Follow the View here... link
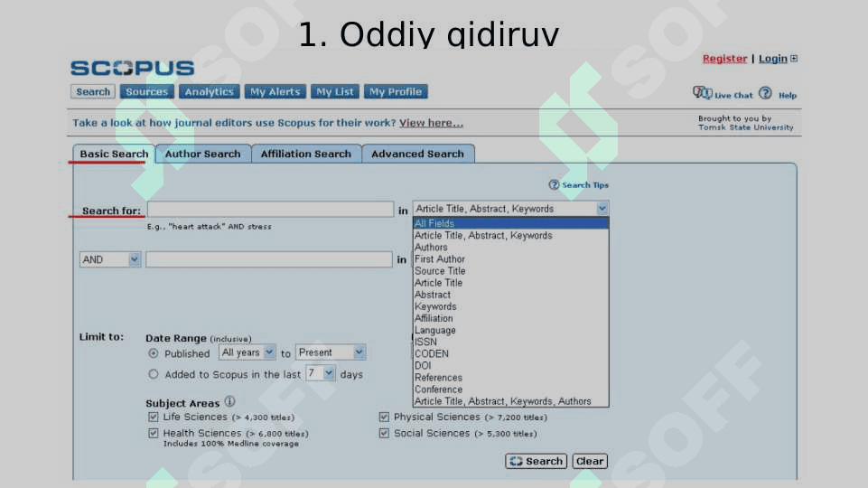The height and width of the screenshot is (488, 868). point(431,123)
